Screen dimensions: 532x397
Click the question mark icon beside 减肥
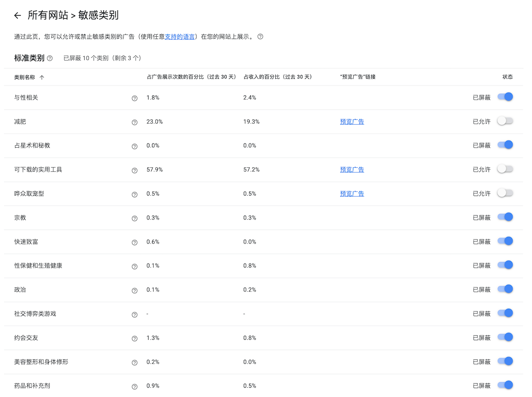[x=134, y=122]
